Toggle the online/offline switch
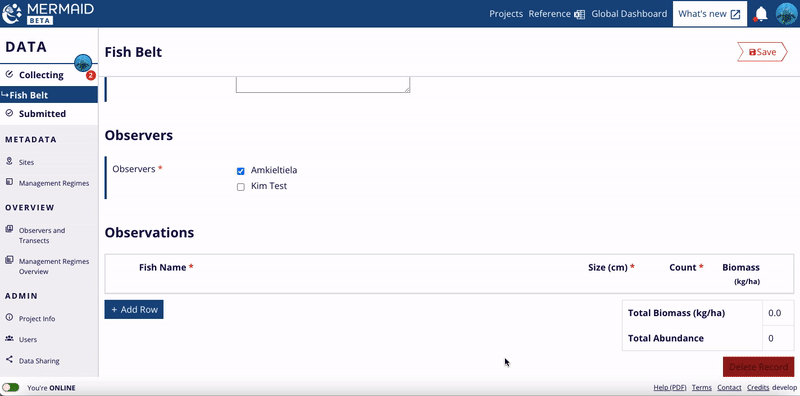This screenshot has height=396, width=800. pos(11,388)
